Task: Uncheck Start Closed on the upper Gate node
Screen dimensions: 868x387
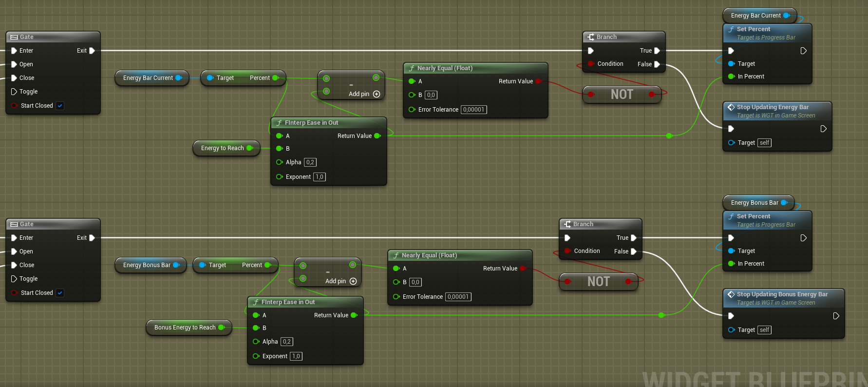Action: (x=60, y=106)
